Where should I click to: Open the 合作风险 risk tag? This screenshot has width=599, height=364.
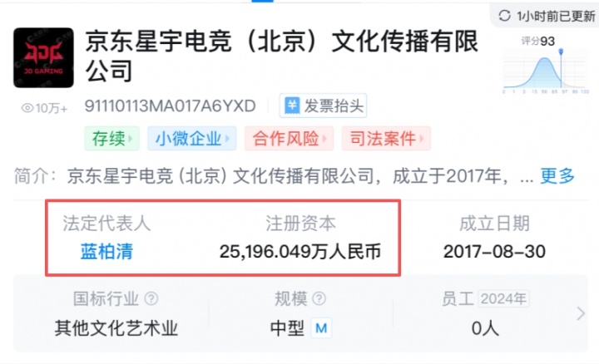pyautogui.click(x=290, y=138)
